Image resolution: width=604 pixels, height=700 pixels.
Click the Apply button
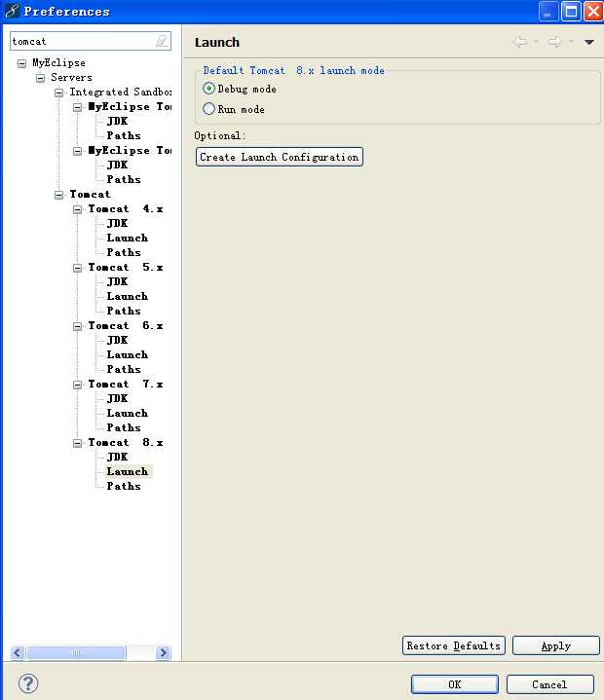(x=555, y=645)
